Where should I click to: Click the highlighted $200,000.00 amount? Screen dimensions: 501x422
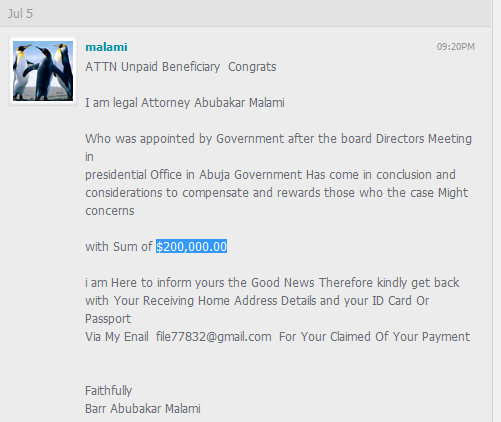[x=191, y=247]
